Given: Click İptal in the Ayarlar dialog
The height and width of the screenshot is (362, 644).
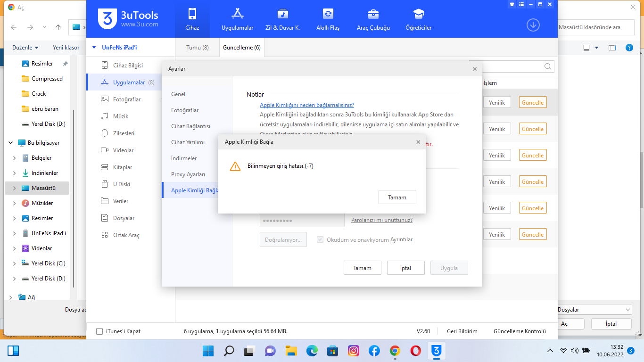Looking at the screenshot, I should click(x=405, y=268).
